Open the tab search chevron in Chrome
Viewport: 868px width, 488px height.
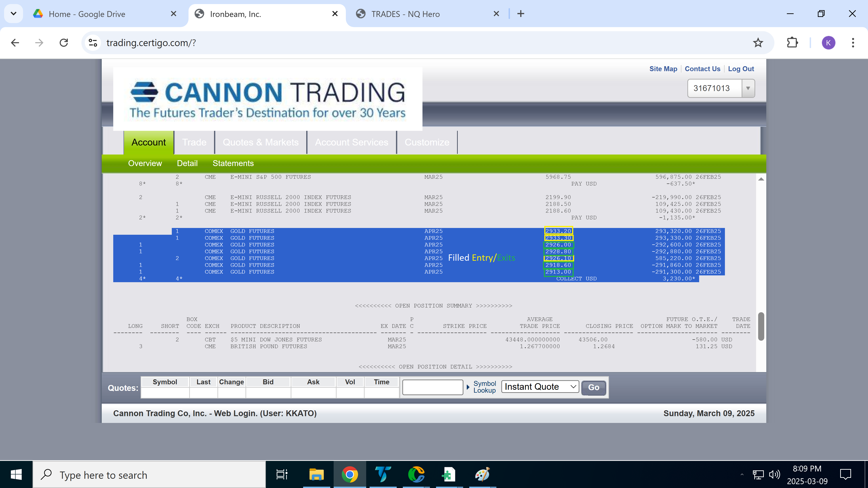[14, 14]
